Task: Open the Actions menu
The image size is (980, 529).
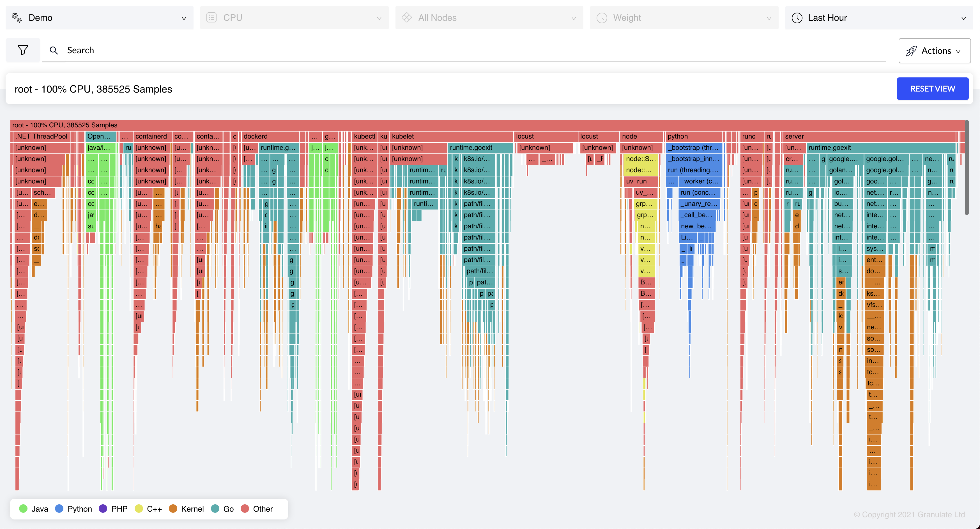Action: [935, 51]
